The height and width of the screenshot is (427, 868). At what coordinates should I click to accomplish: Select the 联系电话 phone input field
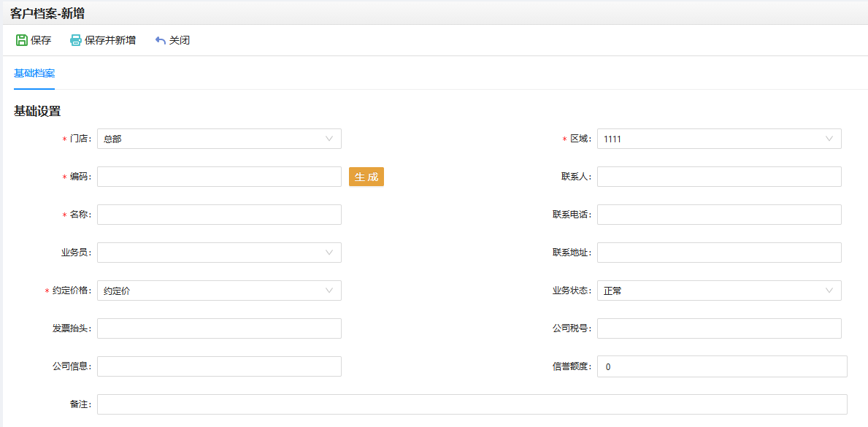tap(719, 215)
